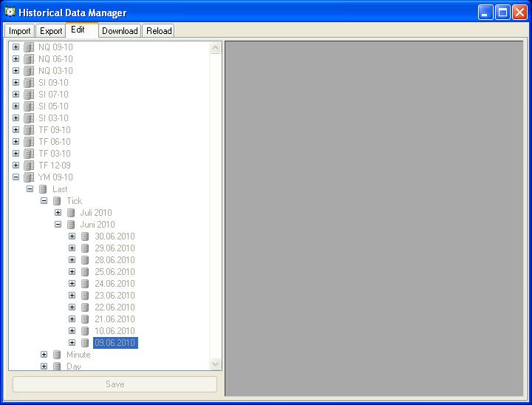This screenshot has height=405, width=532.
Task: Click the TF 03-10 database icon
Action: click(x=29, y=154)
